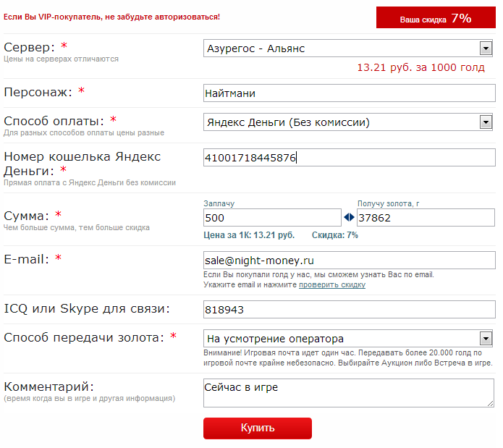Viewport: 503px width, 448px height.
Task: Click the Цены на серверах отличаются hint
Action: click(61, 59)
